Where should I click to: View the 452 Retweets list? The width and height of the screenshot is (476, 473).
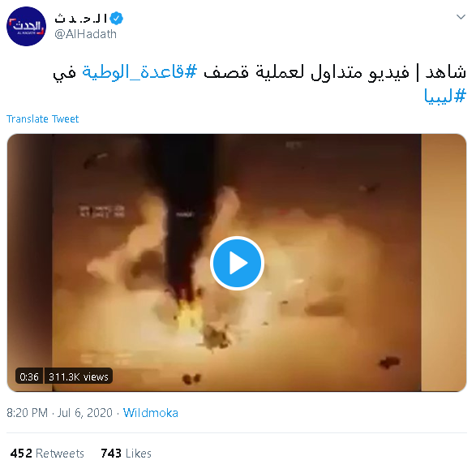pos(47,454)
